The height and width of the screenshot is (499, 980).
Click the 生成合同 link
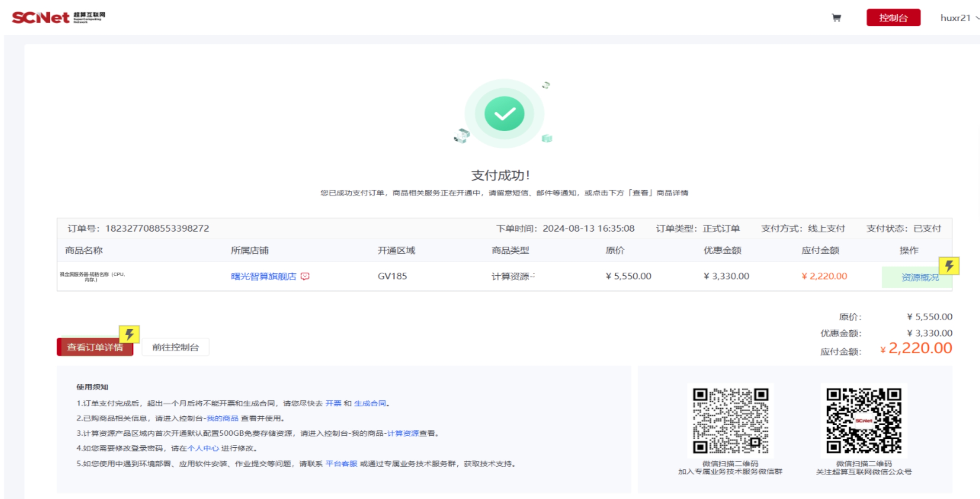pyautogui.click(x=370, y=403)
